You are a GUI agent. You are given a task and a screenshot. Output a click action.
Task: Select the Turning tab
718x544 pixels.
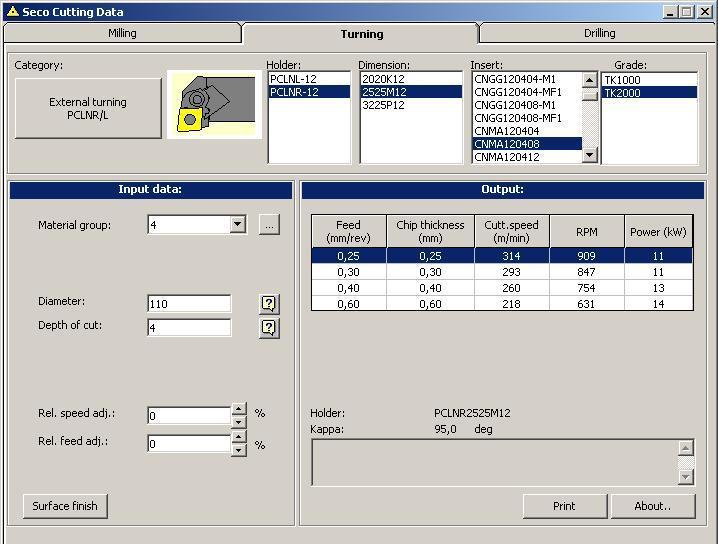pyautogui.click(x=362, y=34)
